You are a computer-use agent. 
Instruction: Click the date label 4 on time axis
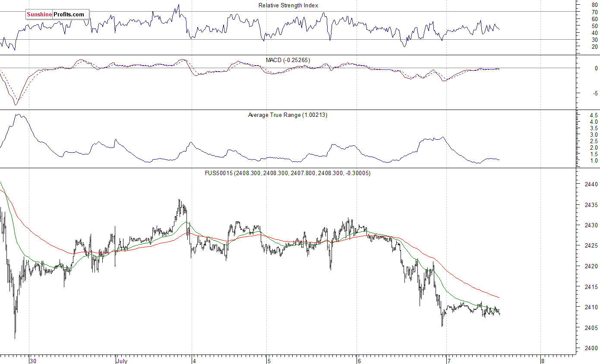coord(195,361)
